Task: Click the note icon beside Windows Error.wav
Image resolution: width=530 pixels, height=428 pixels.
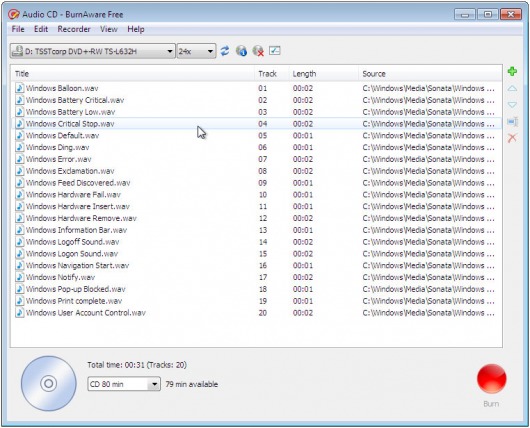Action: (x=20, y=159)
